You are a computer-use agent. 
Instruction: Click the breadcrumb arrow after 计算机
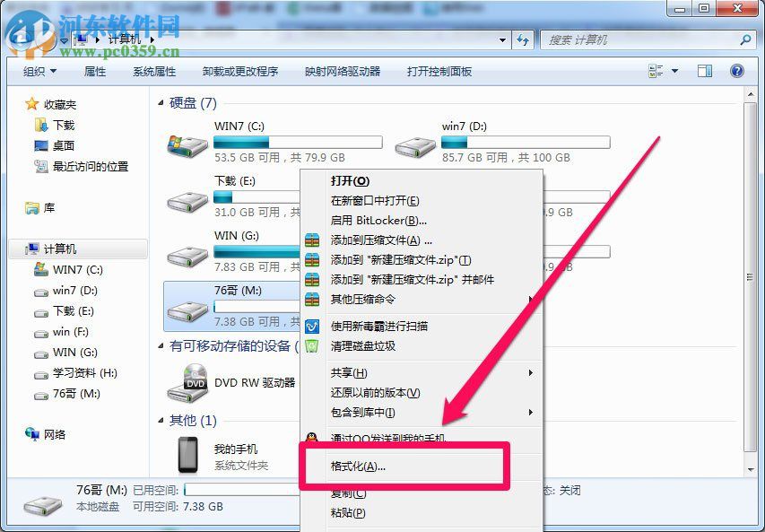152,39
